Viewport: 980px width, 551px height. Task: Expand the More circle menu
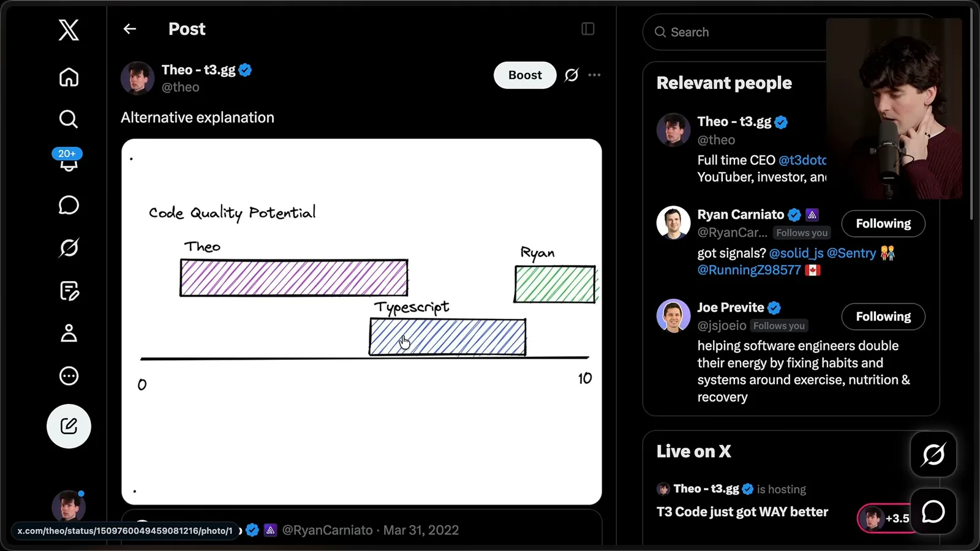point(69,376)
